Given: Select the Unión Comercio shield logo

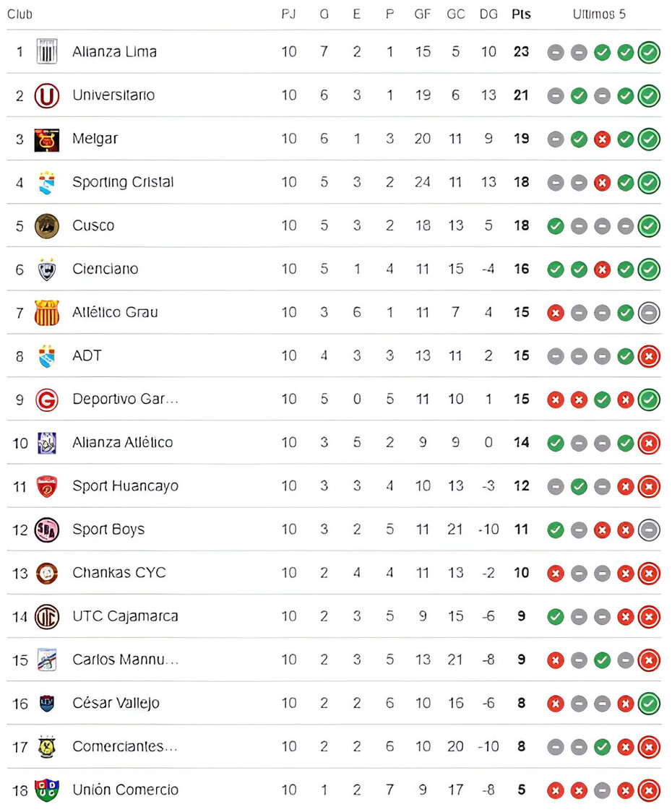Looking at the screenshot, I should [x=47, y=790].
